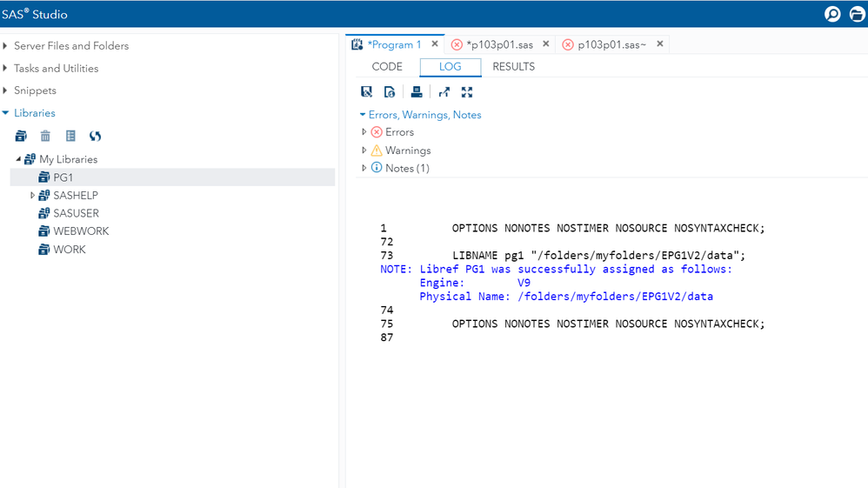868x488 pixels.
Task: Refresh the Libraries list
Action: click(x=95, y=136)
